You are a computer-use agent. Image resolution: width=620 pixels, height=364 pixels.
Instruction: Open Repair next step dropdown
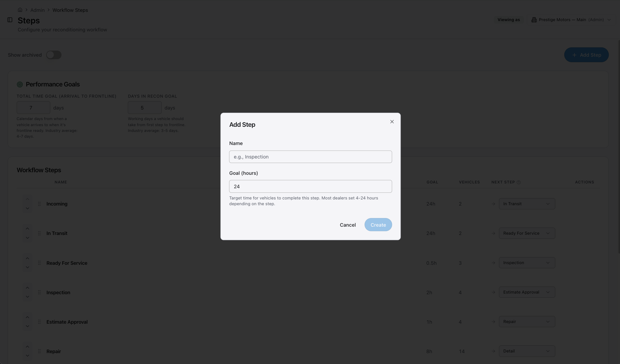pyautogui.click(x=527, y=351)
